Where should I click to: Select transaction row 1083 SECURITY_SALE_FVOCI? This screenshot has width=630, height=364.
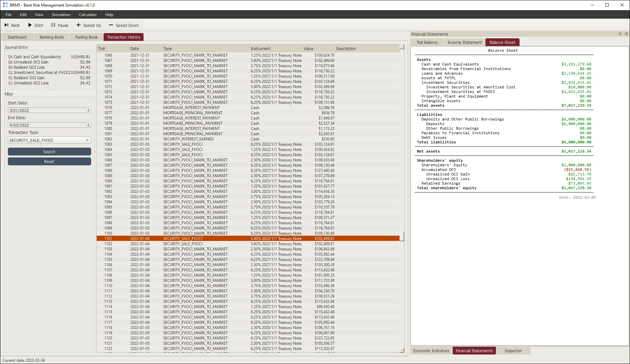tap(248, 144)
